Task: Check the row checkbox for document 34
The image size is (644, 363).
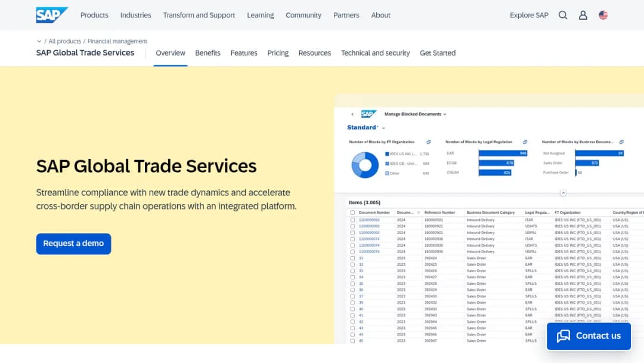Action: (x=352, y=277)
